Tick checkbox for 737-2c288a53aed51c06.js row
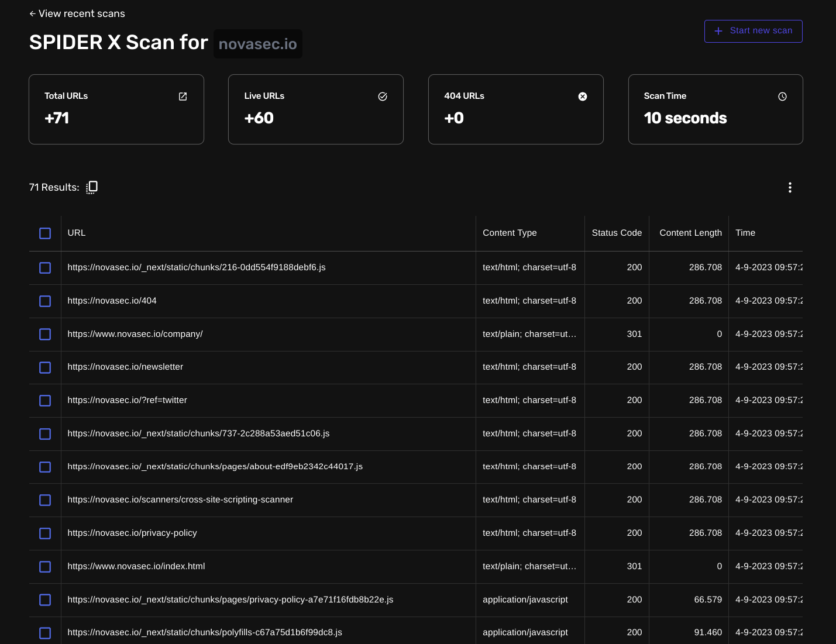 45,434
